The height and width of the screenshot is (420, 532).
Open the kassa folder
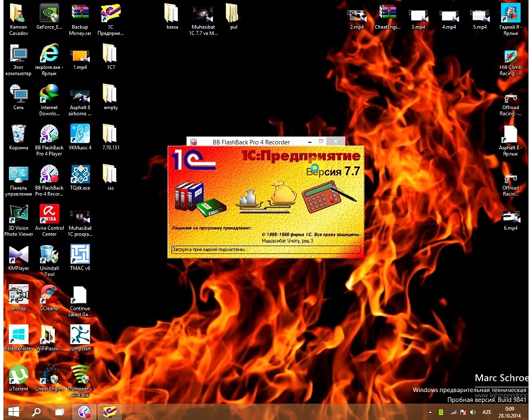pos(172,16)
